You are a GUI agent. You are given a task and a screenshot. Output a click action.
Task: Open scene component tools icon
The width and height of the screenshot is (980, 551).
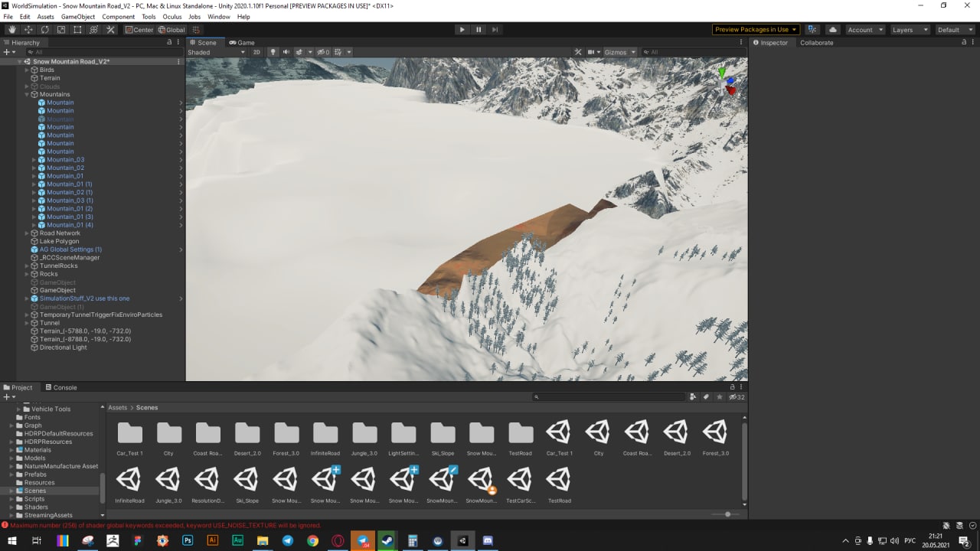pyautogui.click(x=578, y=52)
